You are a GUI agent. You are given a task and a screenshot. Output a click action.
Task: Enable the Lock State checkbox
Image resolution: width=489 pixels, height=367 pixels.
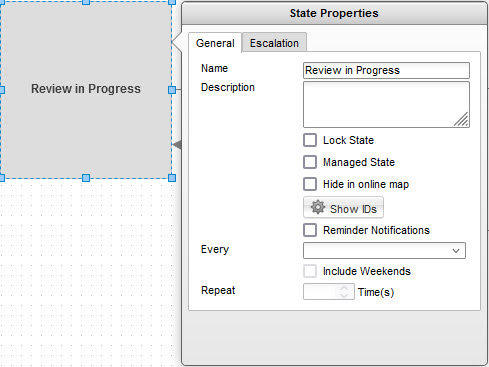tap(310, 140)
